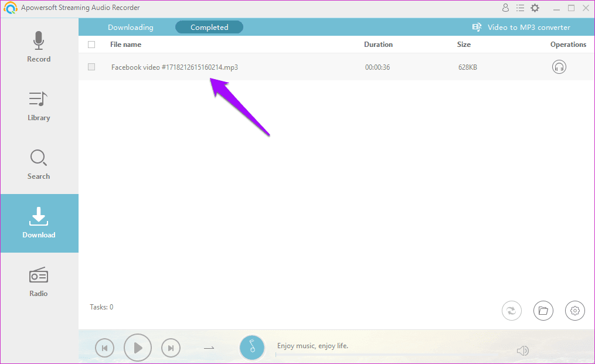Toggle the playback order arrow icon
The width and height of the screenshot is (595, 364).
(209, 348)
